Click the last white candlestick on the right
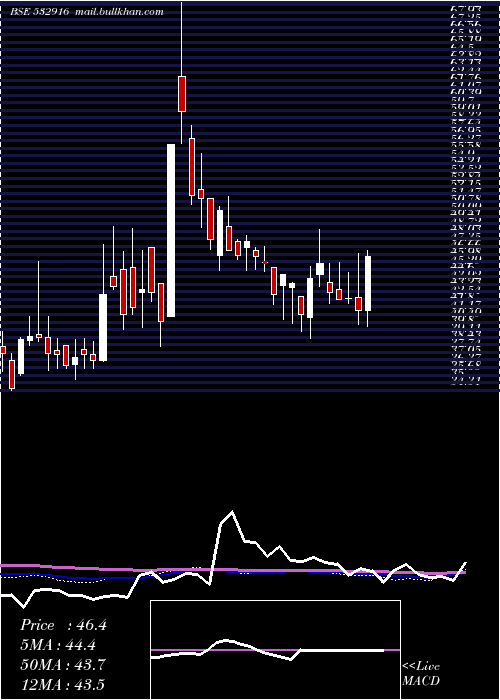 (x=368, y=283)
